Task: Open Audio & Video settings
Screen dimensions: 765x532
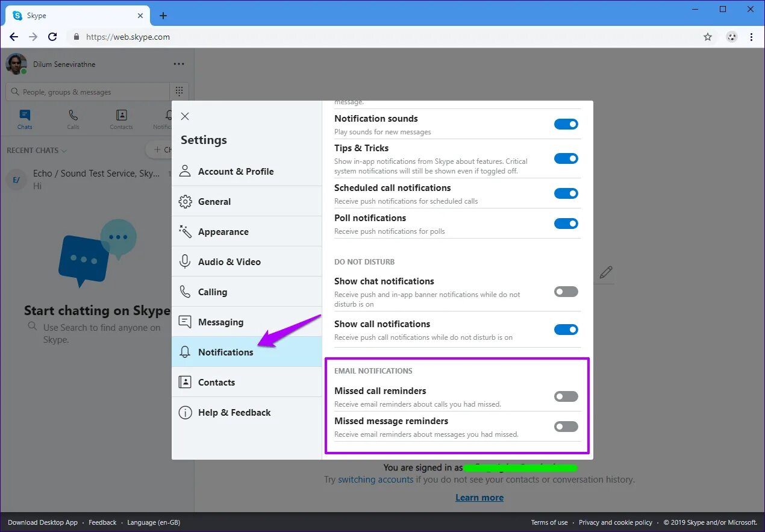Action: coord(246,261)
